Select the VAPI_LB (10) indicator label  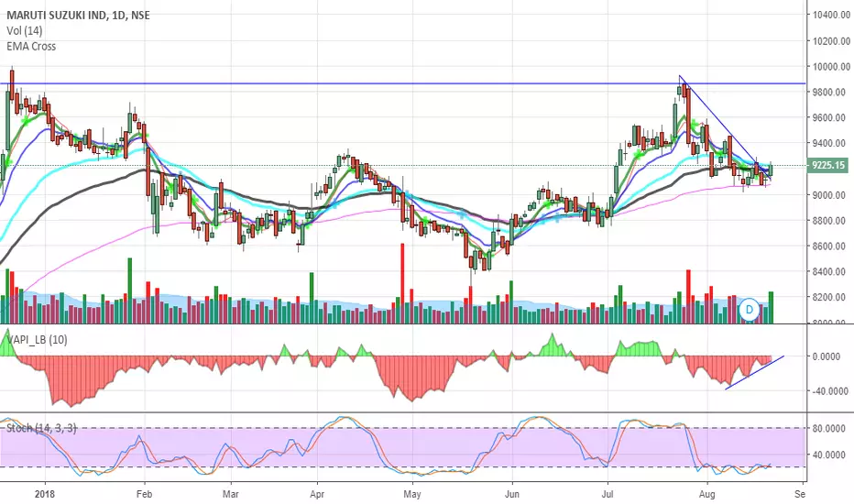click(37, 340)
